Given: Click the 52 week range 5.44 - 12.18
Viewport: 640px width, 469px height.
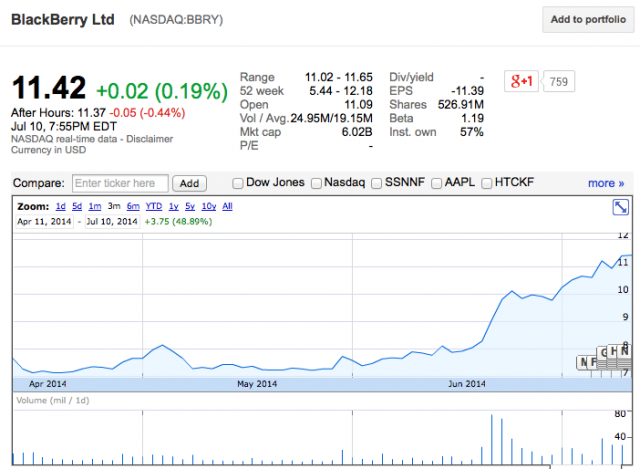Looking at the screenshot, I should point(341,91).
